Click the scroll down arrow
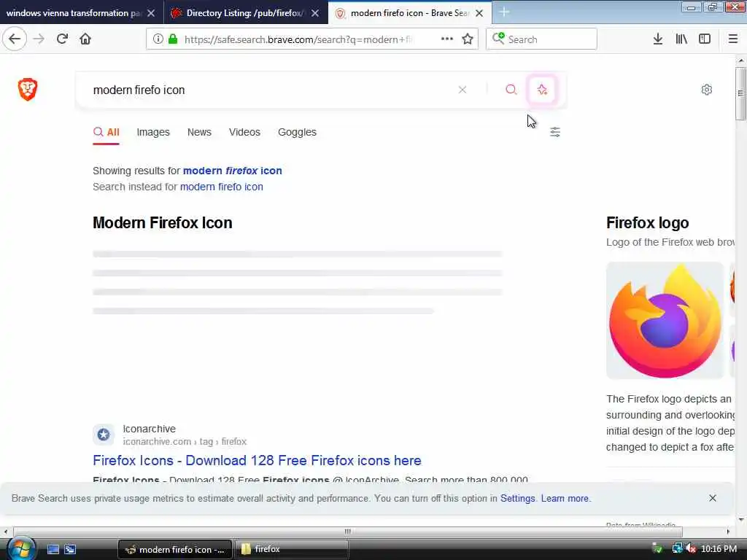 pos(740,519)
